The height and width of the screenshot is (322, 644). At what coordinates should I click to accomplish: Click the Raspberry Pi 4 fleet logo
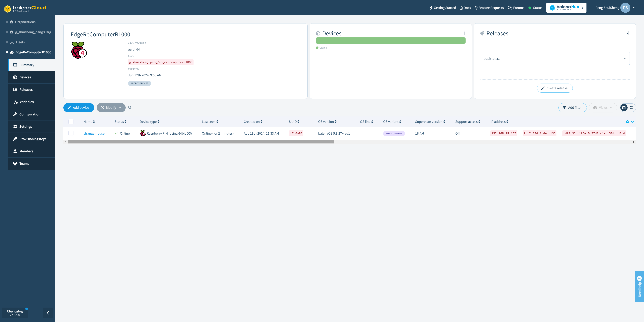[79, 50]
